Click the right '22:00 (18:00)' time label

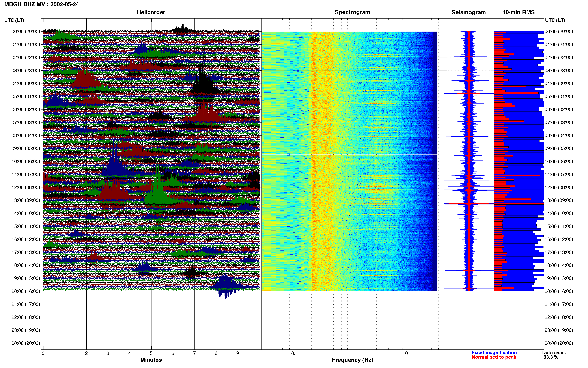(559, 317)
